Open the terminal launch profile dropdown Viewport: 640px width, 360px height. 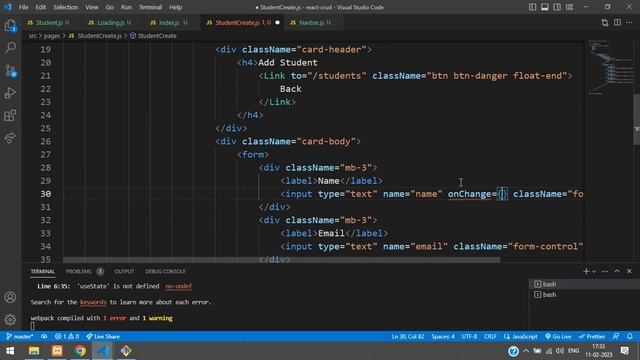594,271
